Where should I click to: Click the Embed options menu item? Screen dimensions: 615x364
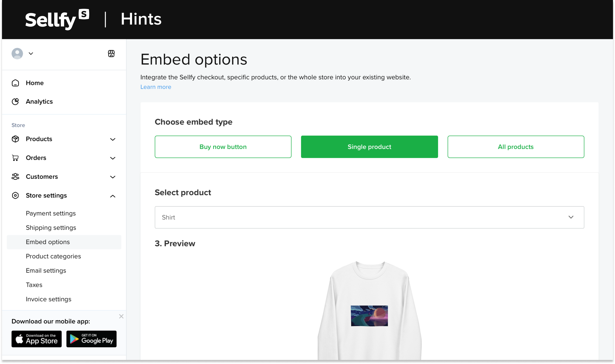tap(48, 242)
